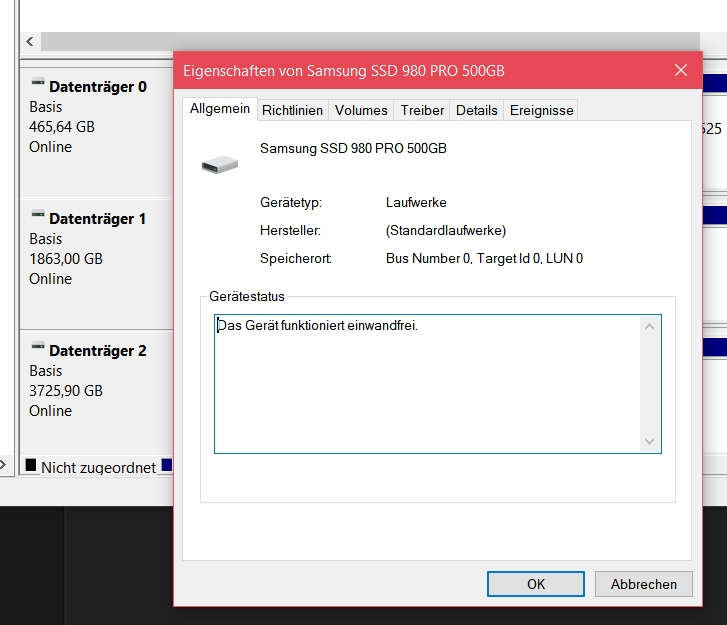
Task: Click the Abbrechen button
Action: [x=644, y=584]
